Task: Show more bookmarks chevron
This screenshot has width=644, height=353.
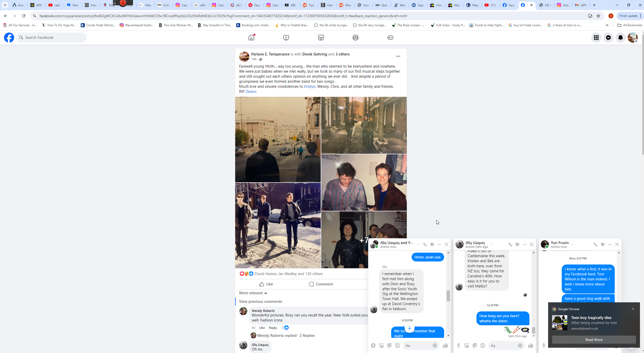Action: [607, 25]
